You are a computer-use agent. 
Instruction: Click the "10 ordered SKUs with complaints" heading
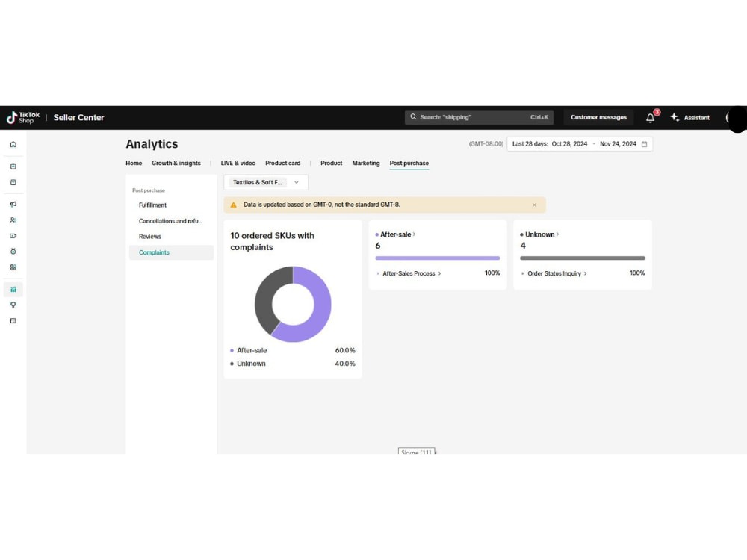pos(272,241)
